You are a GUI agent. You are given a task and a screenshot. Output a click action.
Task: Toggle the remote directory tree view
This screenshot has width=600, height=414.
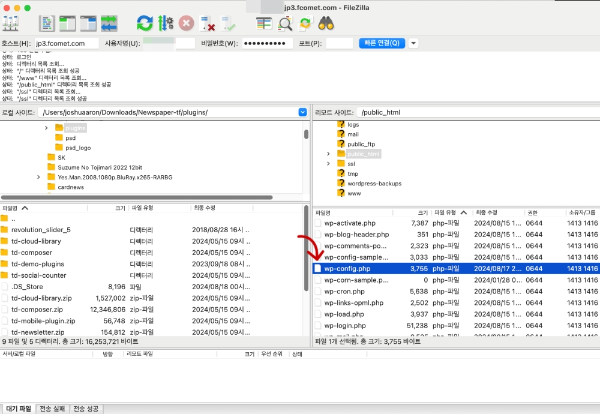[x=88, y=24]
